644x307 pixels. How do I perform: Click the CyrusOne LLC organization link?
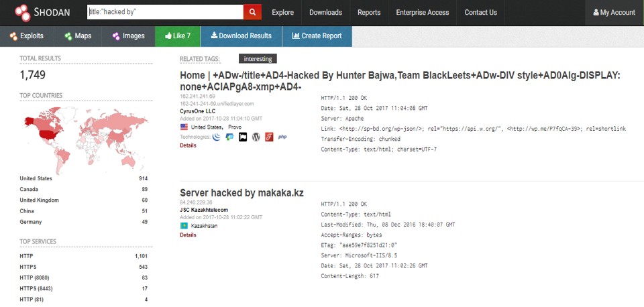(197, 111)
